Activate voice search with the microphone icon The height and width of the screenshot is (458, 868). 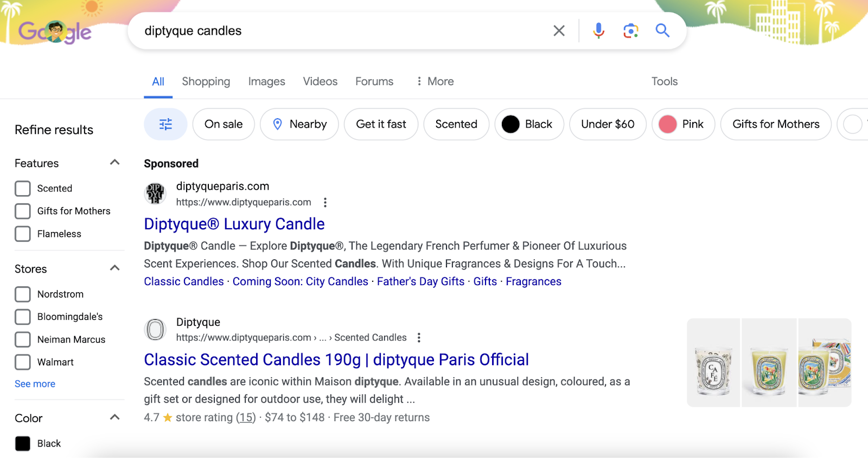pos(598,31)
